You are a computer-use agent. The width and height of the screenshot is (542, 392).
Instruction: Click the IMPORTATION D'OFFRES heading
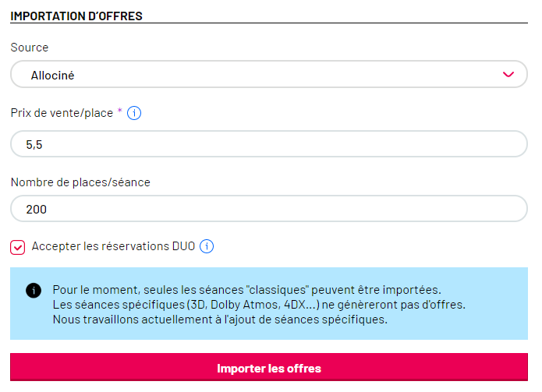(x=76, y=16)
